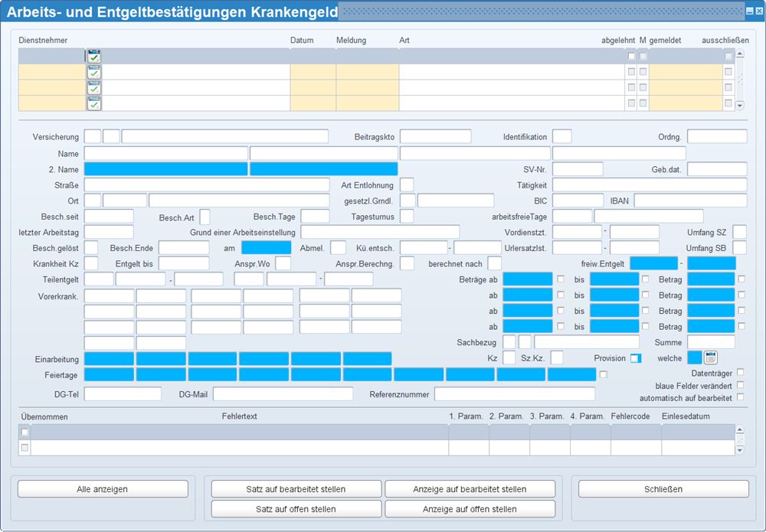The image size is (766, 532).
Task: Click the Sz.Kz. field
Action: coord(557,357)
